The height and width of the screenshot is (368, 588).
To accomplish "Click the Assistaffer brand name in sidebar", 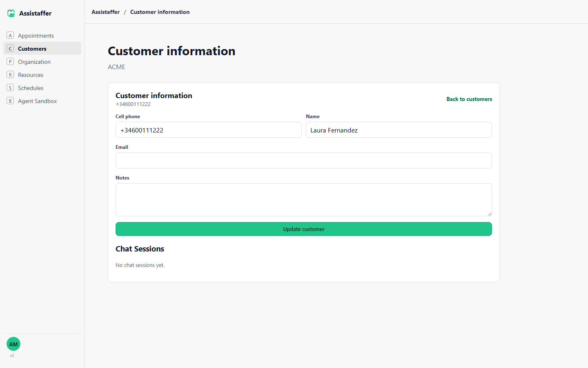I will (x=36, y=13).
